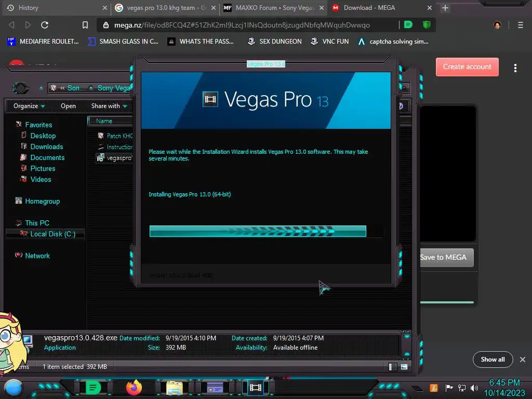Close the MAXKO Forum tab
Image resolution: width=532 pixels, height=399 pixels.
(321, 8)
